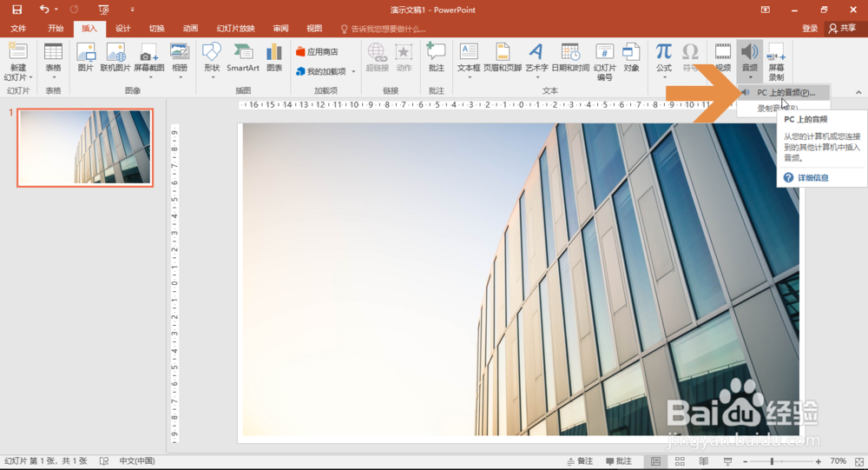Screen dimensions: 868x470
Task: Insert a Picture (图片) from the ribbon
Action: tap(86, 57)
